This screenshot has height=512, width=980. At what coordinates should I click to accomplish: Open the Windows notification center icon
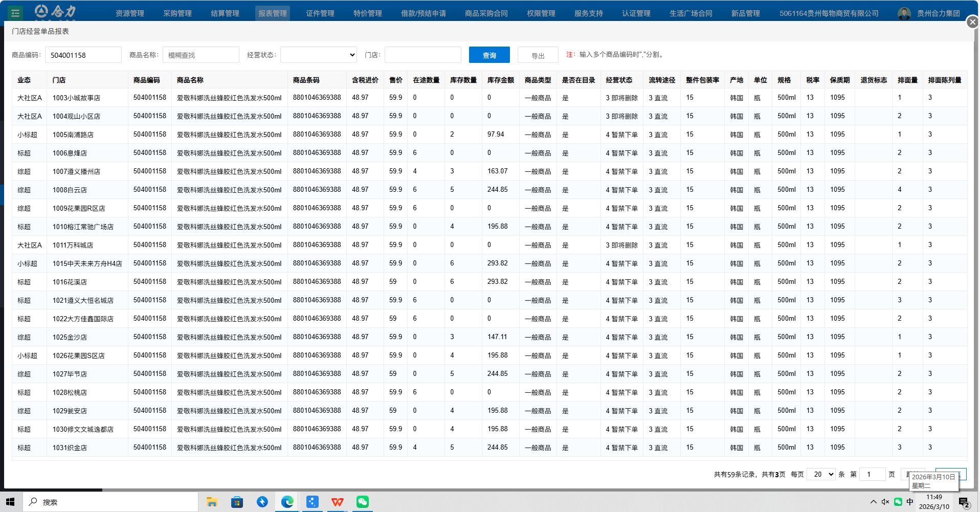tap(964, 502)
